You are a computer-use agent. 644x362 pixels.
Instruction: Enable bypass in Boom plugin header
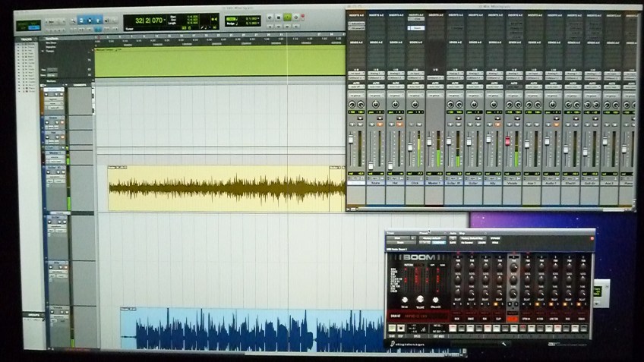click(x=494, y=238)
